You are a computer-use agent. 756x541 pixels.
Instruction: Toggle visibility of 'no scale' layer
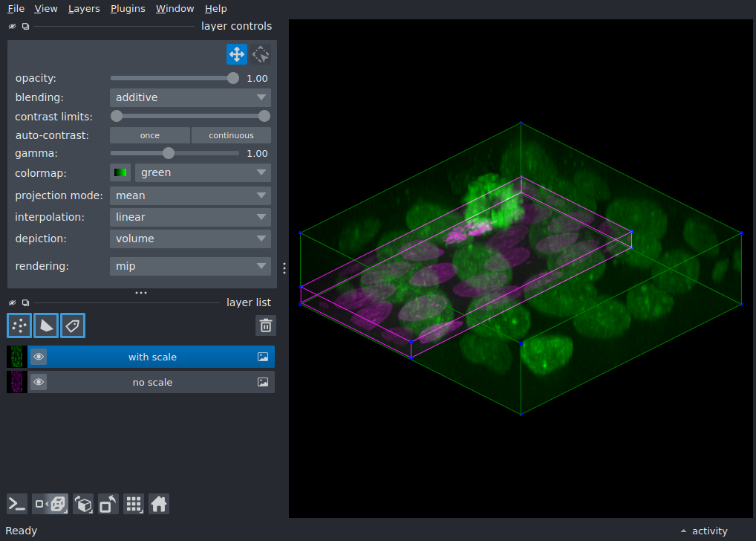tap(39, 382)
